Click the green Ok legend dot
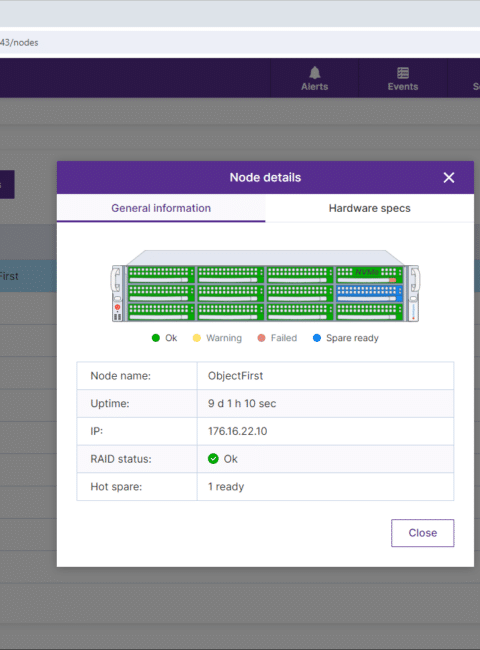 coord(156,338)
